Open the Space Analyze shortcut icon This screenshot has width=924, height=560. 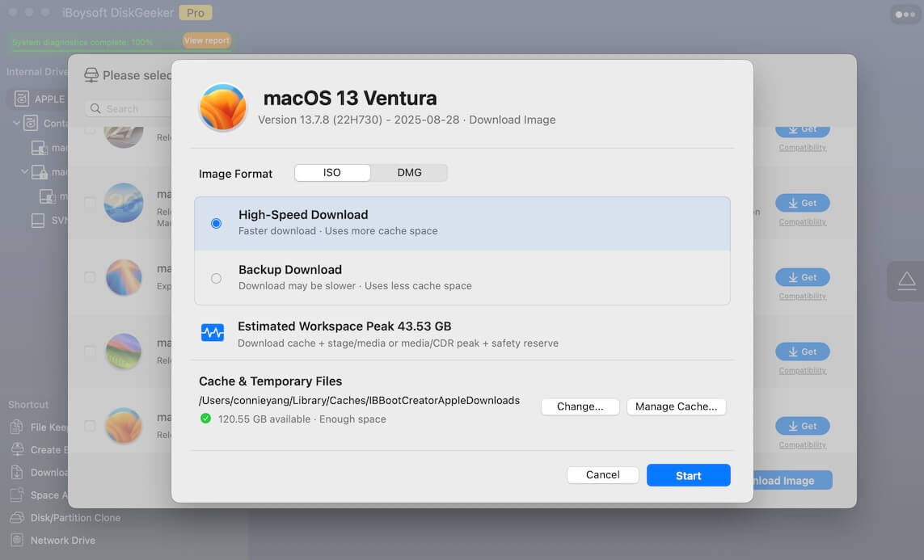pos(17,495)
